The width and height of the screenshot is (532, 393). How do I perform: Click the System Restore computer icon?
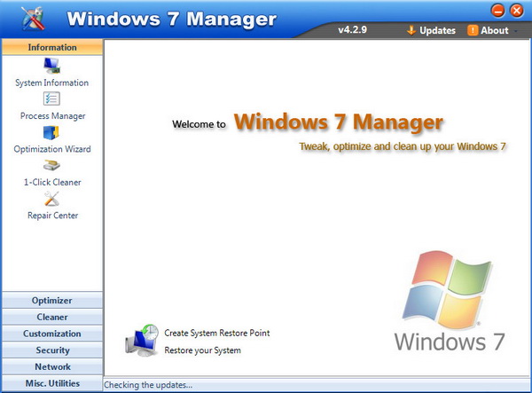[x=142, y=341]
